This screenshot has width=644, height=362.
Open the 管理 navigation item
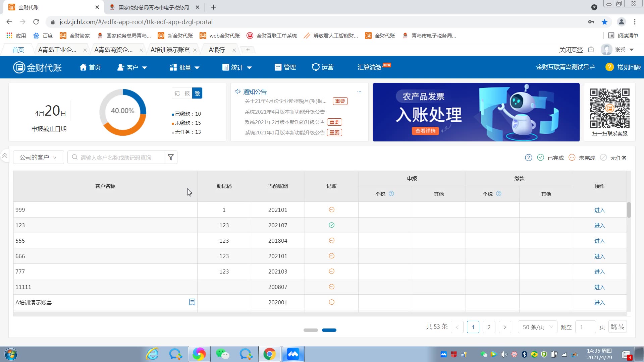click(x=285, y=67)
